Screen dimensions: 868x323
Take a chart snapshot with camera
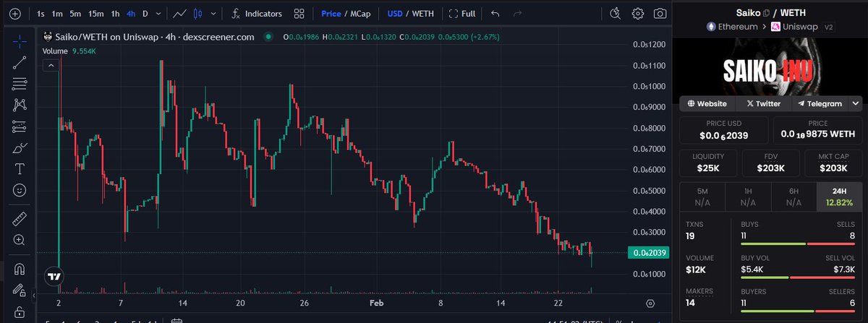coord(660,13)
